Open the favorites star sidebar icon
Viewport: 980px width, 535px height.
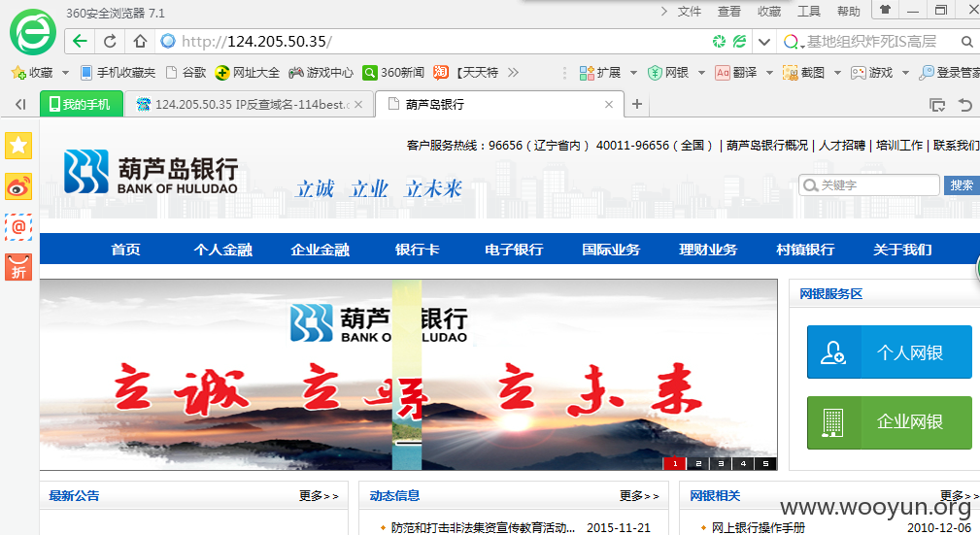[x=18, y=146]
